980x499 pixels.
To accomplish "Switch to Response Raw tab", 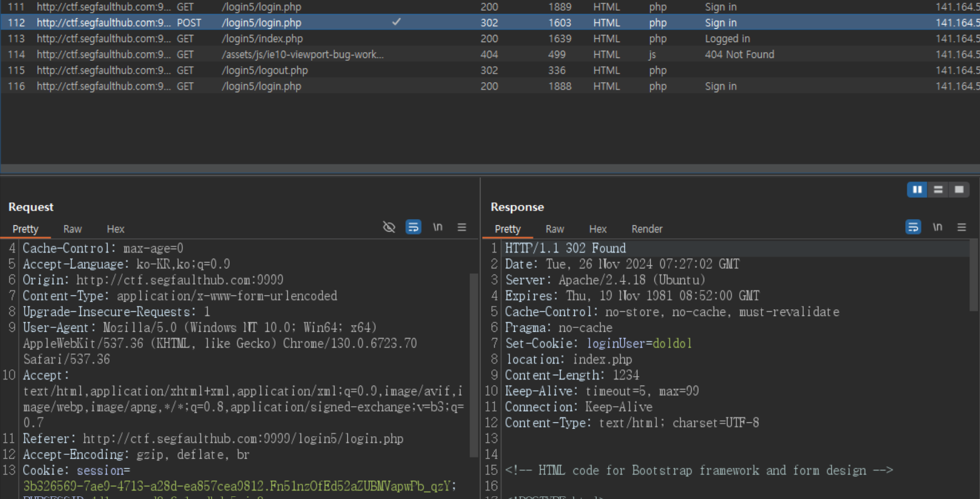I will point(555,228).
